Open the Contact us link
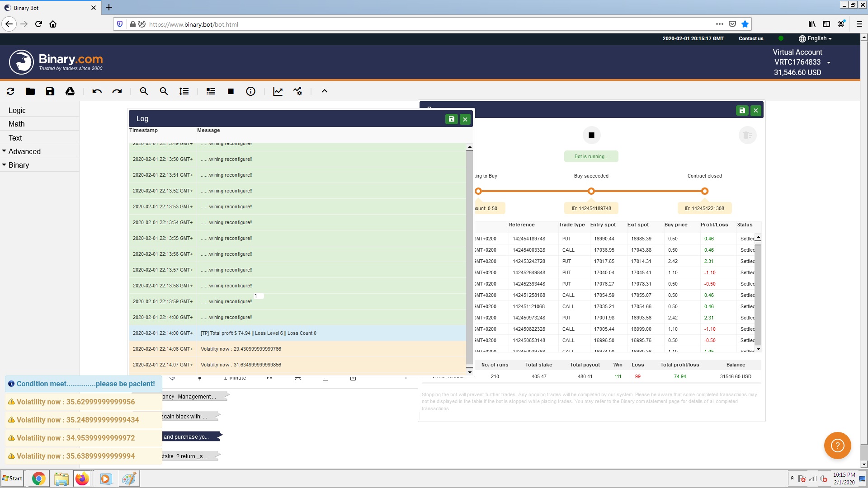Image resolution: width=868 pixels, height=488 pixels. pyautogui.click(x=750, y=38)
